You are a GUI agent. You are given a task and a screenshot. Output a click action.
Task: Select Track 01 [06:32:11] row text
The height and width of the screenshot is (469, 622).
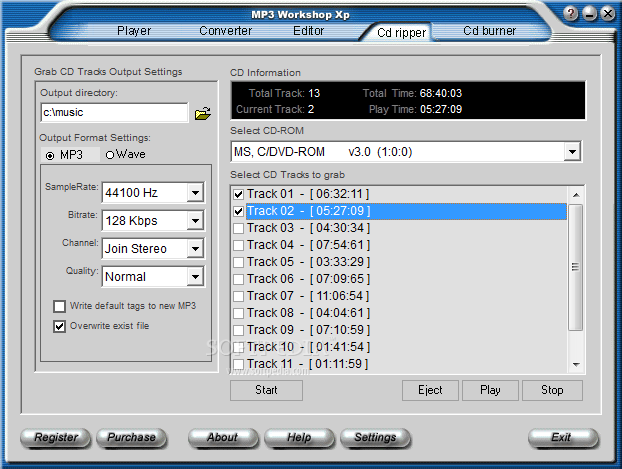pos(308,194)
